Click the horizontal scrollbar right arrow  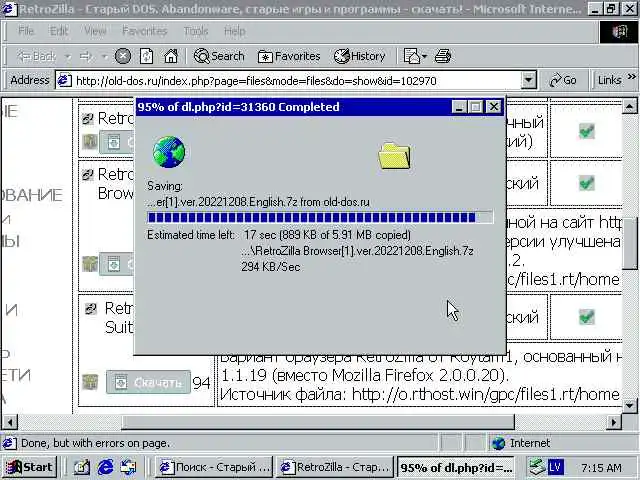(x=613, y=422)
